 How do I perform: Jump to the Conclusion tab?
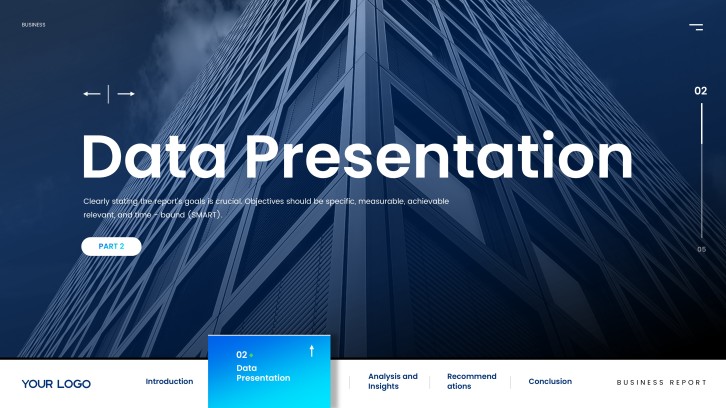[550, 382]
